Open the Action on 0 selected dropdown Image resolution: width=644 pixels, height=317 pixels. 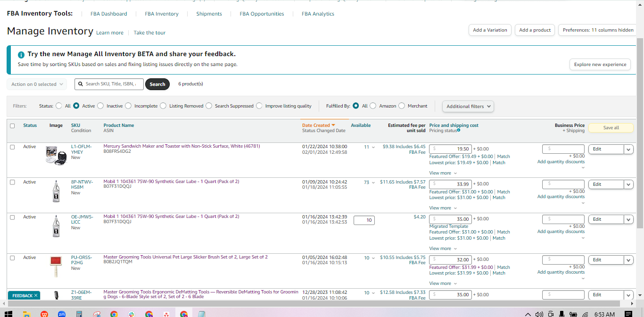click(x=37, y=84)
